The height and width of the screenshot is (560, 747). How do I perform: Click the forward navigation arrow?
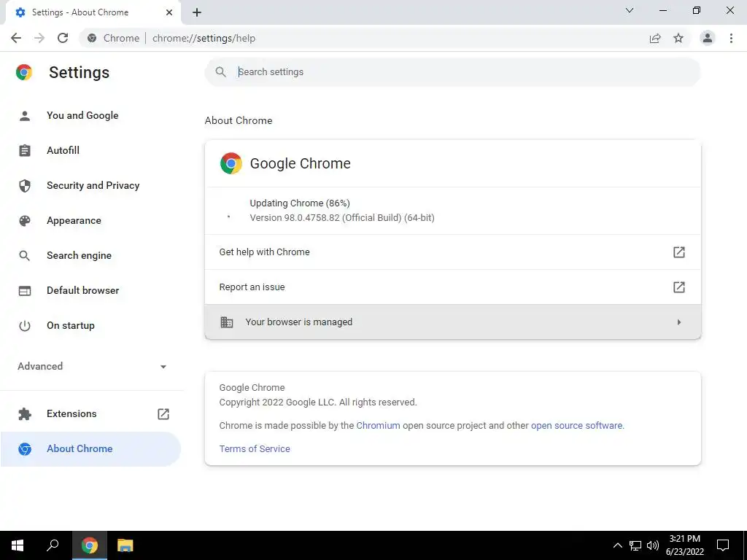(x=39, y=38)
